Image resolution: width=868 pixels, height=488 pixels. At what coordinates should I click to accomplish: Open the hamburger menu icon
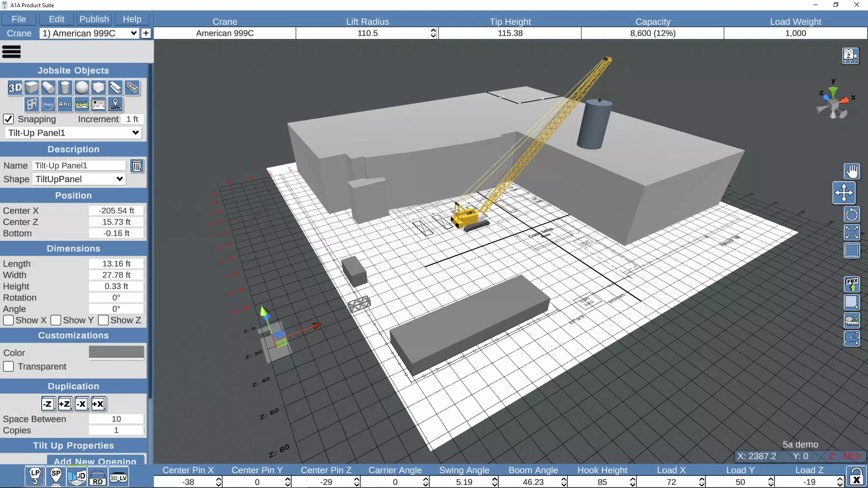click(x=12, y=52)
